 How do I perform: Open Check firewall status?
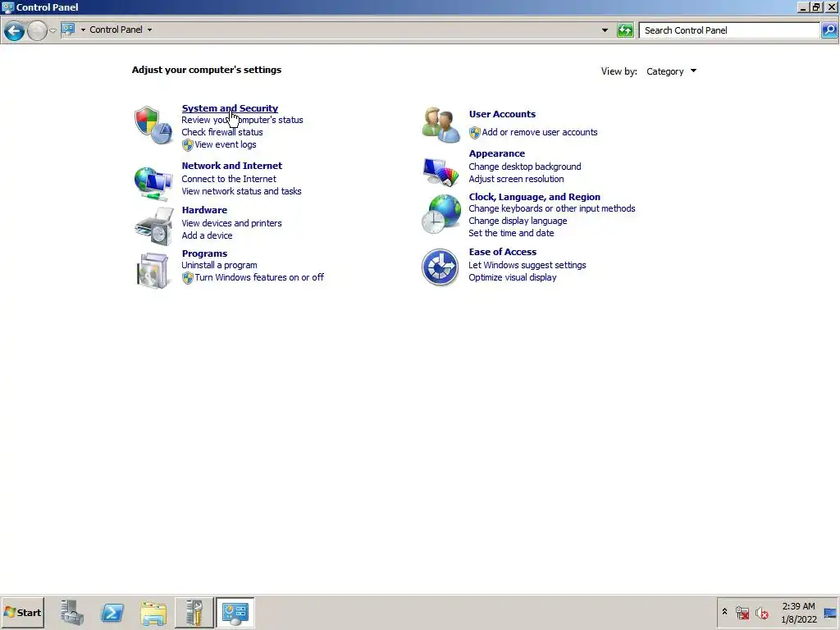click(x=222, y=132)
